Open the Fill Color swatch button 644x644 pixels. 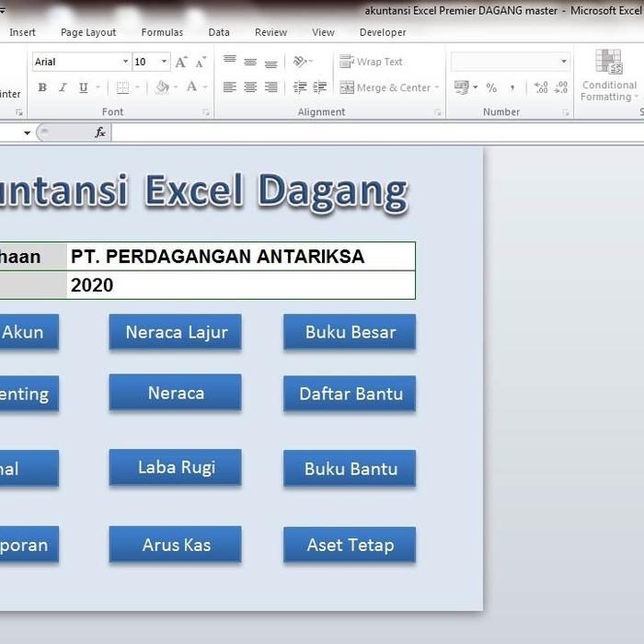pyautogui.click(x=162, y=87)
